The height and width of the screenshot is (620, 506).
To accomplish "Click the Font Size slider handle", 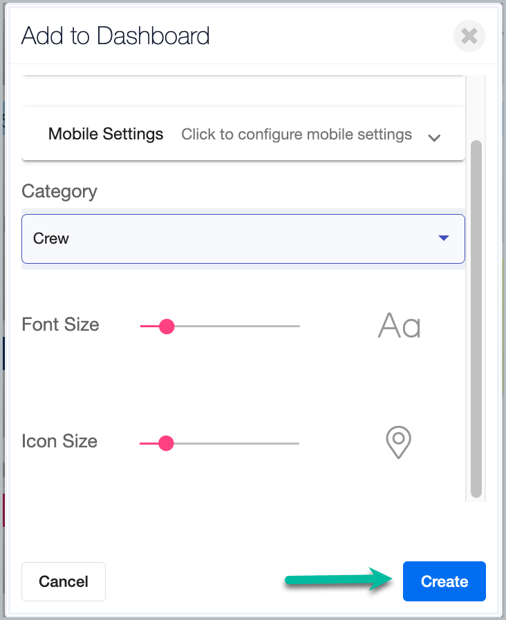I will (x=166, y=326).
